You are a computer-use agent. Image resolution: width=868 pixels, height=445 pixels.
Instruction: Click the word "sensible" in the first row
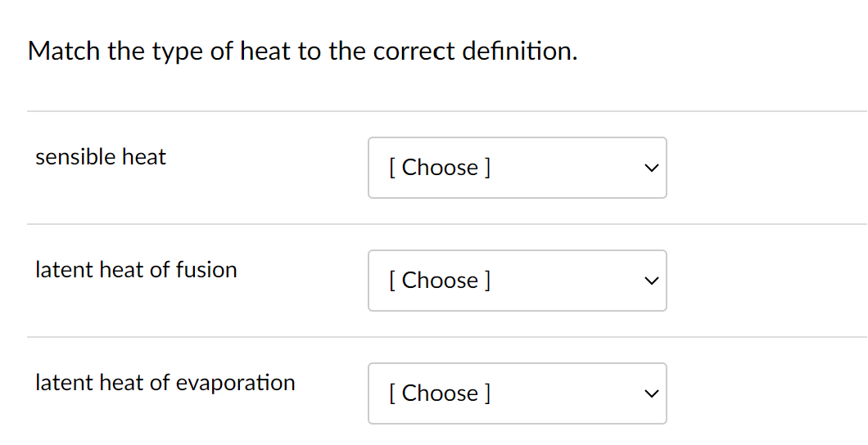pyautogui.click(x=76, y=157)
